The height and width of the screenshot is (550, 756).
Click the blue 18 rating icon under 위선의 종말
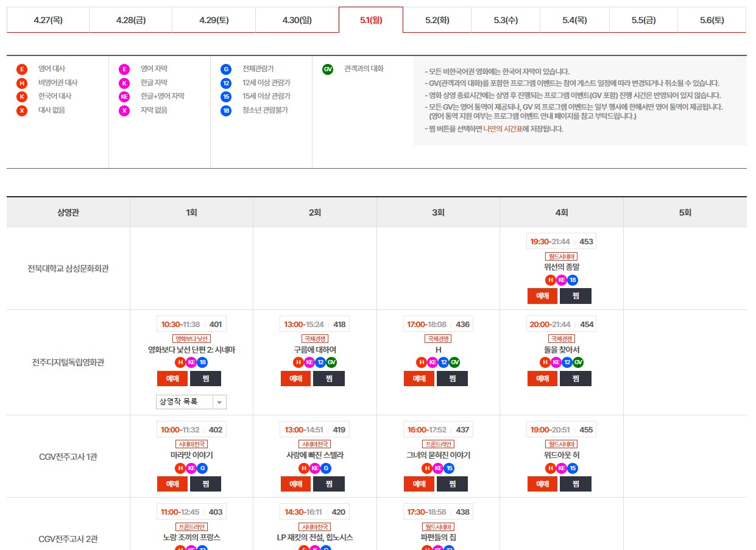(x=573, y=280)
